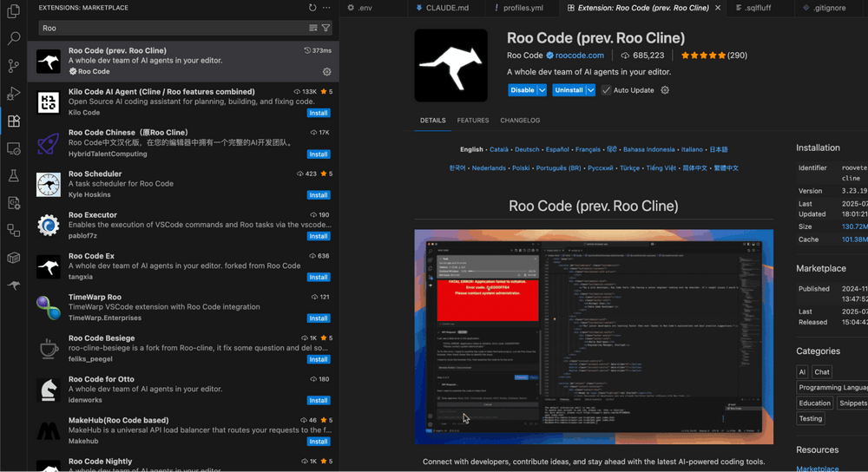The image size is (868, 472).
Task: Open the Explorer view in activity bar
Action: coord(13,11)
